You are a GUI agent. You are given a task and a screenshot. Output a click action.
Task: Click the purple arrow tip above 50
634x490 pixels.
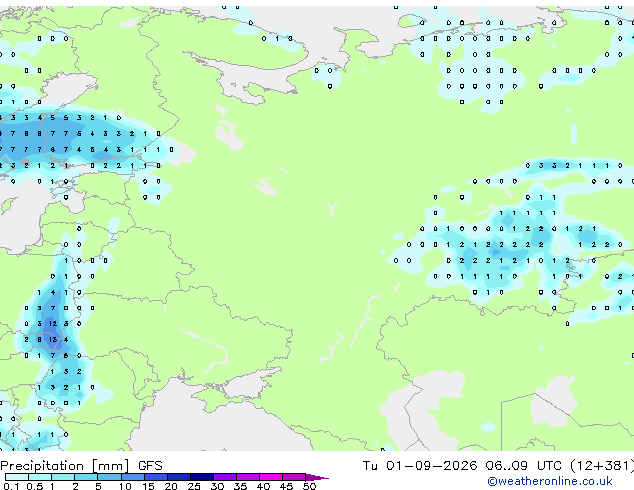click(x=317, y=477)
